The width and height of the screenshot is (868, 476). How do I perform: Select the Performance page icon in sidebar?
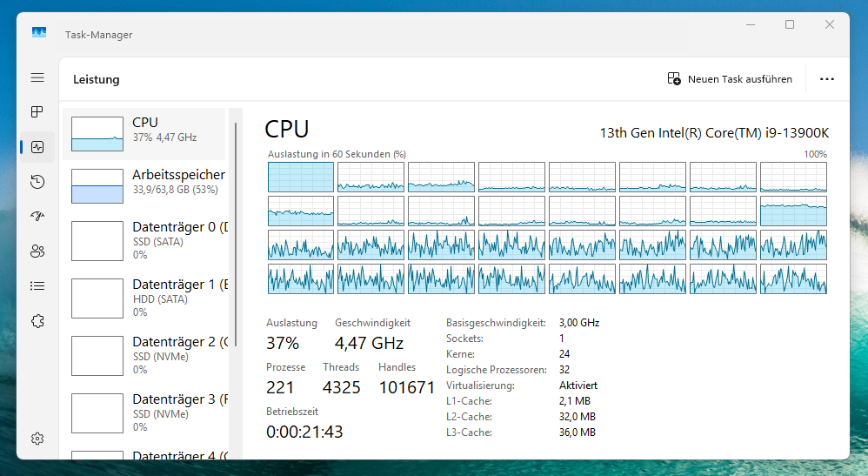pyautogui.click(x=37, y=147)
